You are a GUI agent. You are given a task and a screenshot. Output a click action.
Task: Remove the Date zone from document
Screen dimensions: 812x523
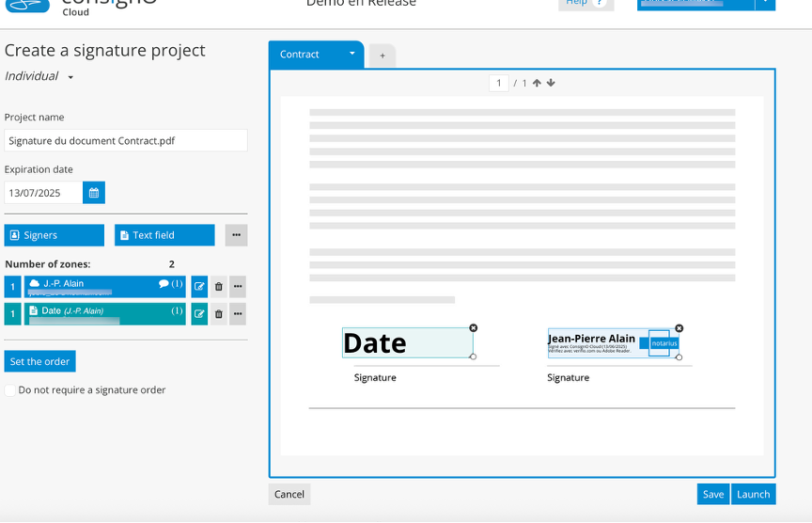pos(473,328)
